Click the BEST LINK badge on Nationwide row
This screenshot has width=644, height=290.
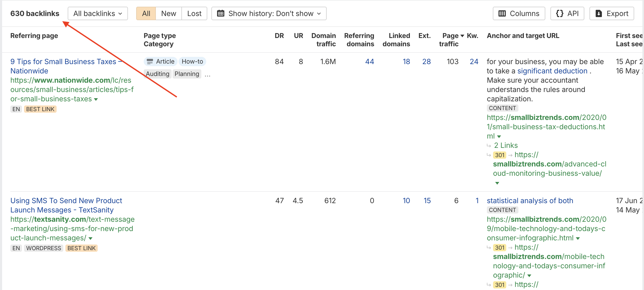pos(40,109)
